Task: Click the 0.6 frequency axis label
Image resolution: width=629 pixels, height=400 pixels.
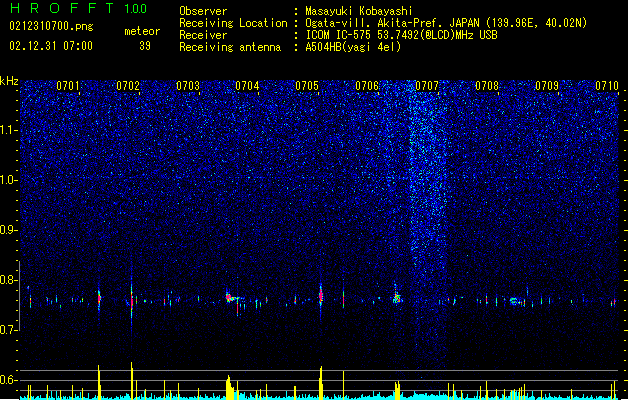Action: tap(9, 380)
